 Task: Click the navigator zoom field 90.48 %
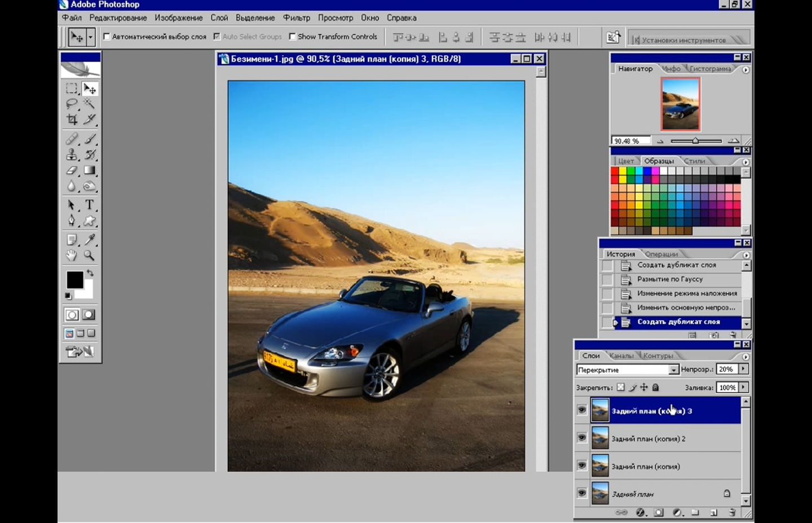point(631,141)
